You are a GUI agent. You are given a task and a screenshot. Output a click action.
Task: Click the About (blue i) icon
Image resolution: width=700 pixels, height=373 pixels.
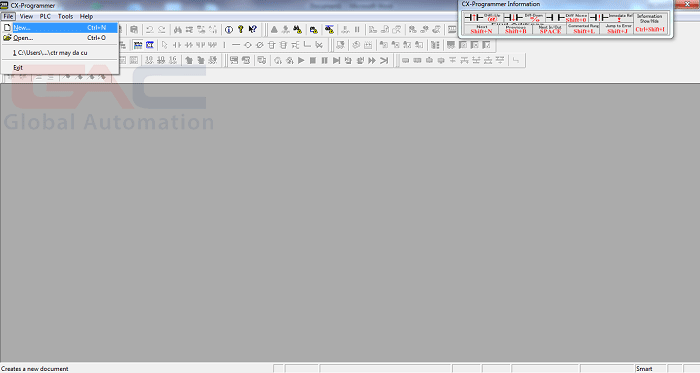(229, 29)
